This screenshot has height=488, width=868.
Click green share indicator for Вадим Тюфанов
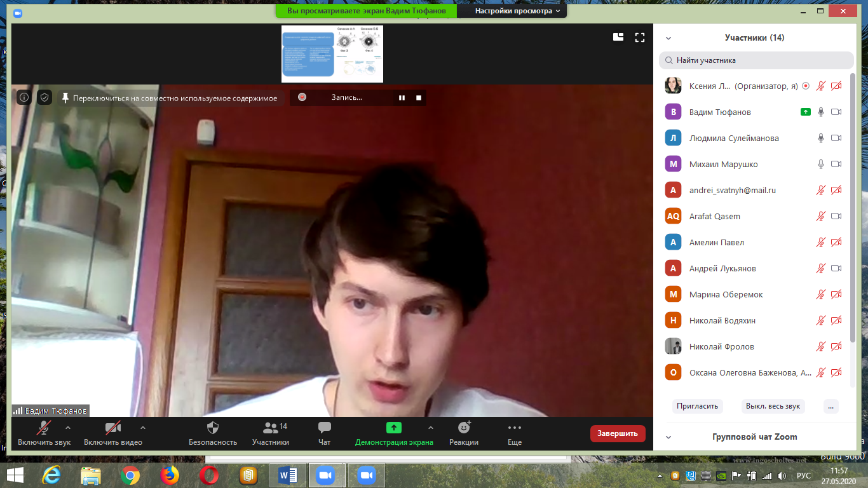click(x=806, y=112)
